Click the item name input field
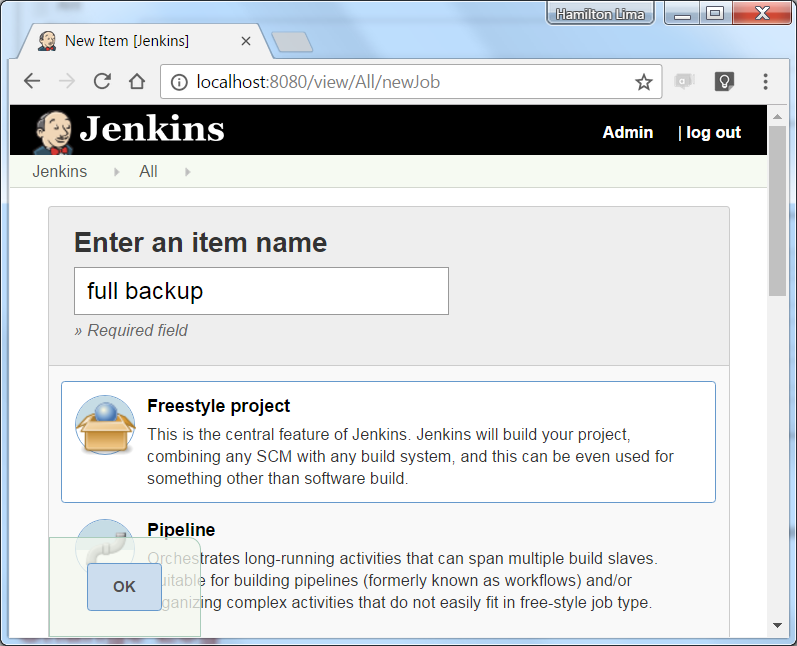The image size is (797, 646). [x=261, y=291]
